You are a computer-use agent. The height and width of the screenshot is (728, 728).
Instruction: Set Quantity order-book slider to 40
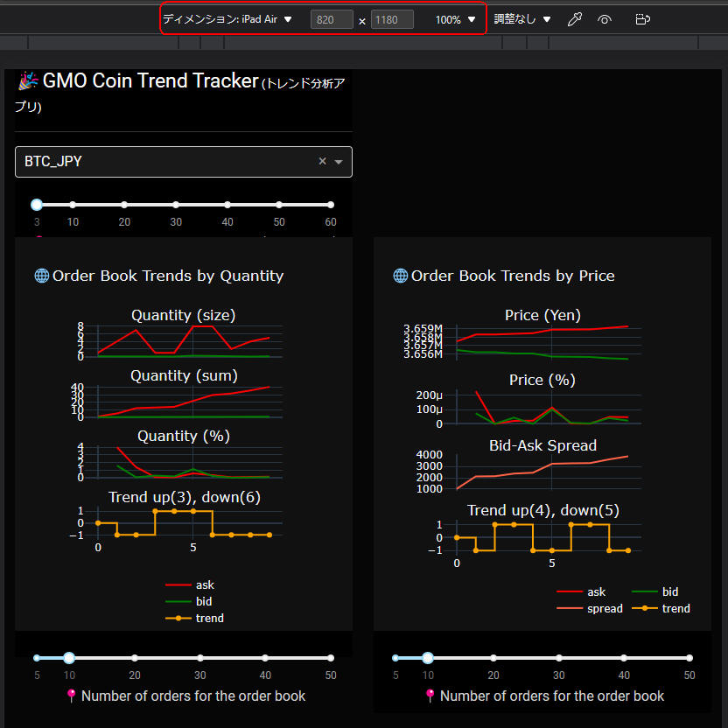264,658
